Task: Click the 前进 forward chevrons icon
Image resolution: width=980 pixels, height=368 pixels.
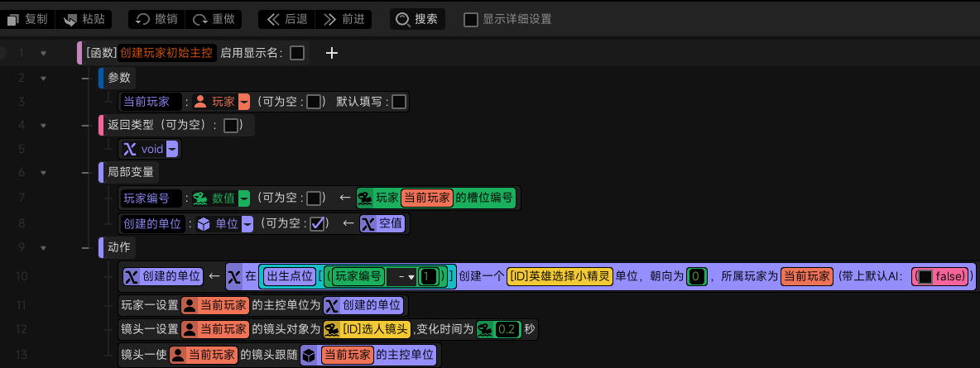Action: point(330,19)
